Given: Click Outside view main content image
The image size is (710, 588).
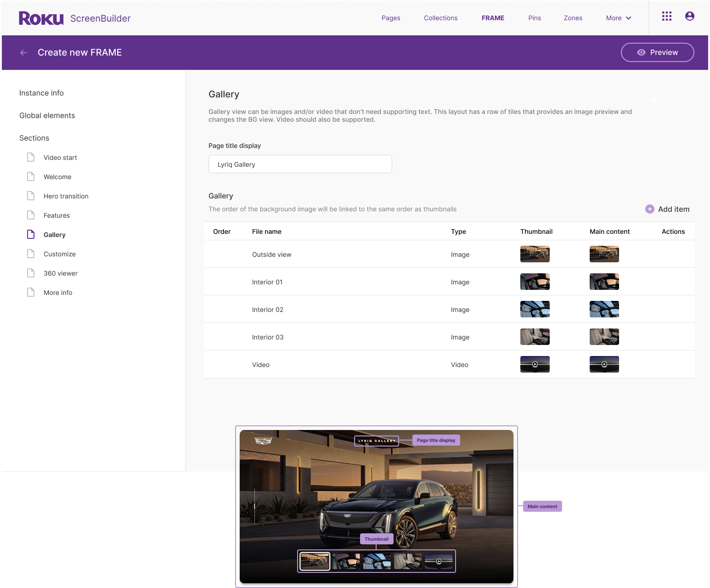Looking at the screenshot, I should coord(604,254).
